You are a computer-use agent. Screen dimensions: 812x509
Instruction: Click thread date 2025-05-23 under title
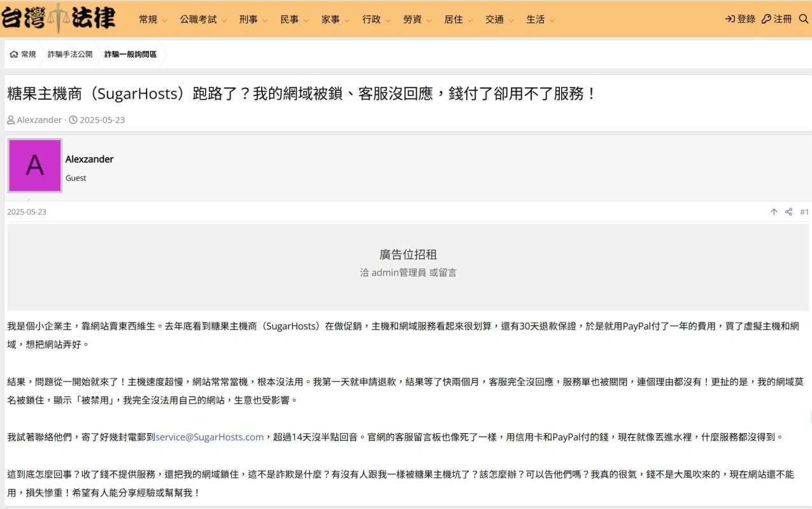[x=102, y=120]
